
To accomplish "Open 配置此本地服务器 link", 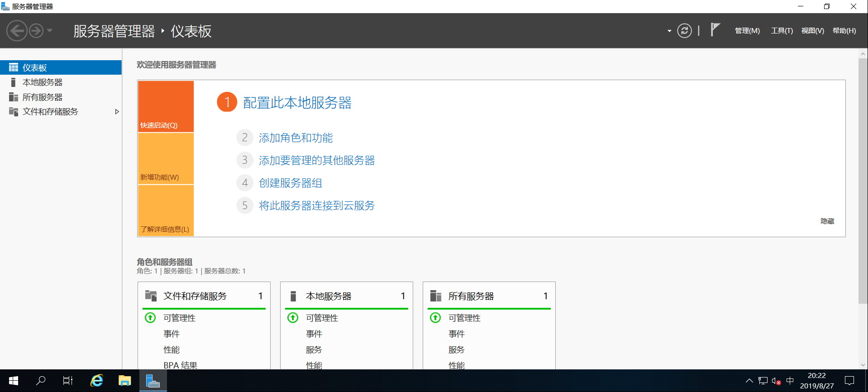I will pyautogui.click(x=297, y=103).
